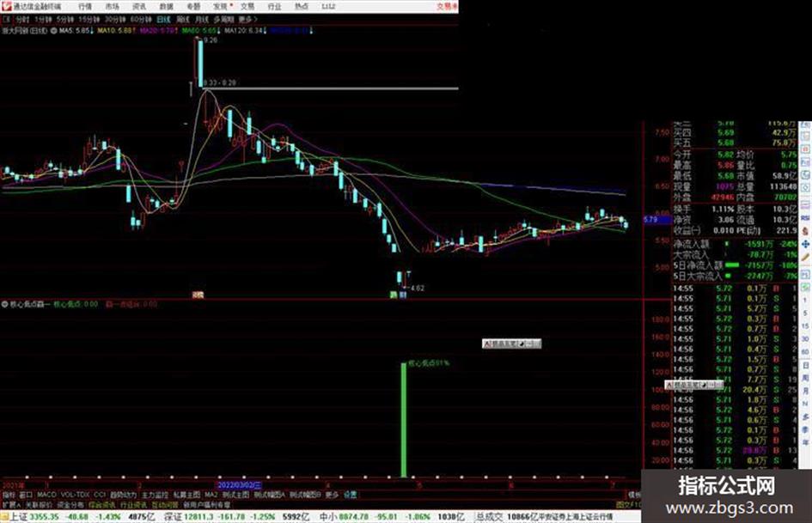The height and width of the screenshot is (523, 812).
Task: Open the 发现 menu
Action: (x=221, y=6)
